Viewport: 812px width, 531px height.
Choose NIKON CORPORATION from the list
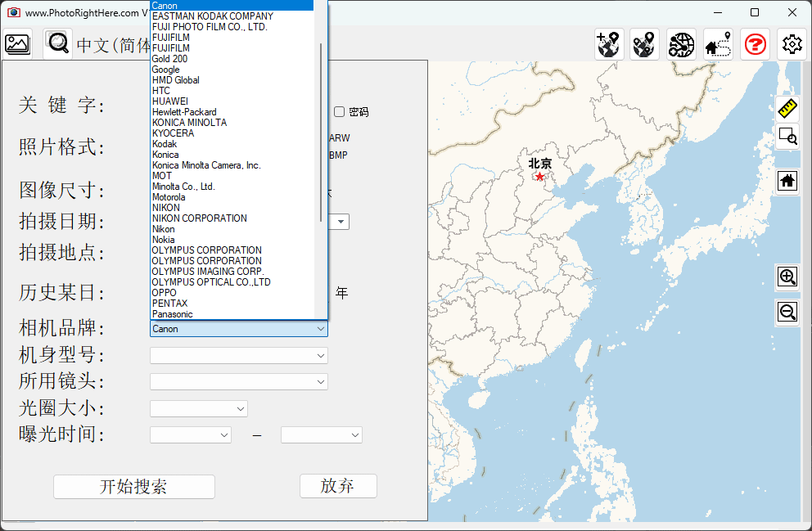click(232, 218)
